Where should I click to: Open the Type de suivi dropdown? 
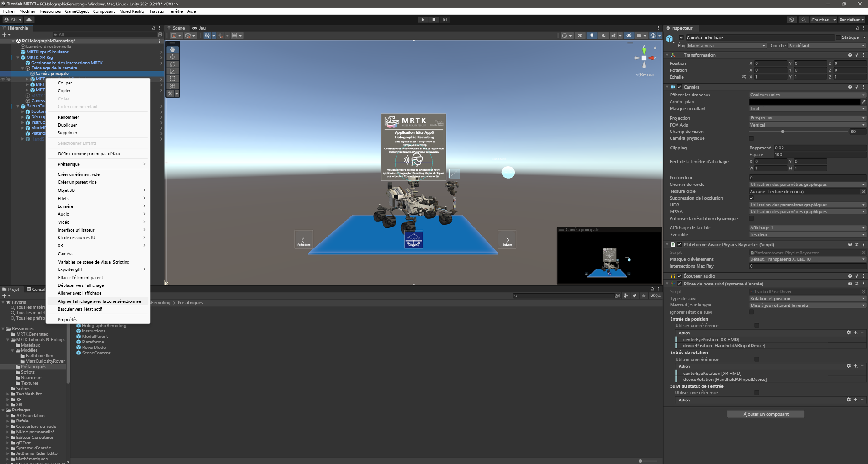[x=807, y=299]
